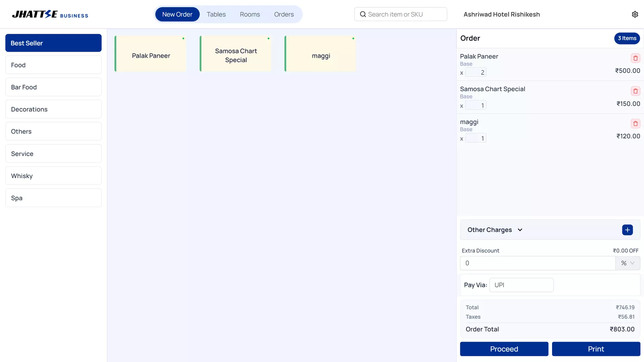The height and width of the screenshot is (362, 644).
Task: Click the 3 Items badge
Action: coord(627,38)
